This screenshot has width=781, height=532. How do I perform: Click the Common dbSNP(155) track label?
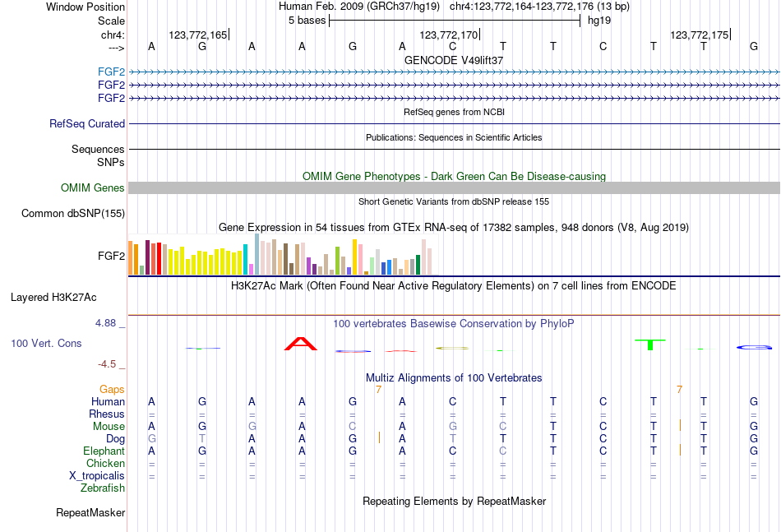(73, 213)
